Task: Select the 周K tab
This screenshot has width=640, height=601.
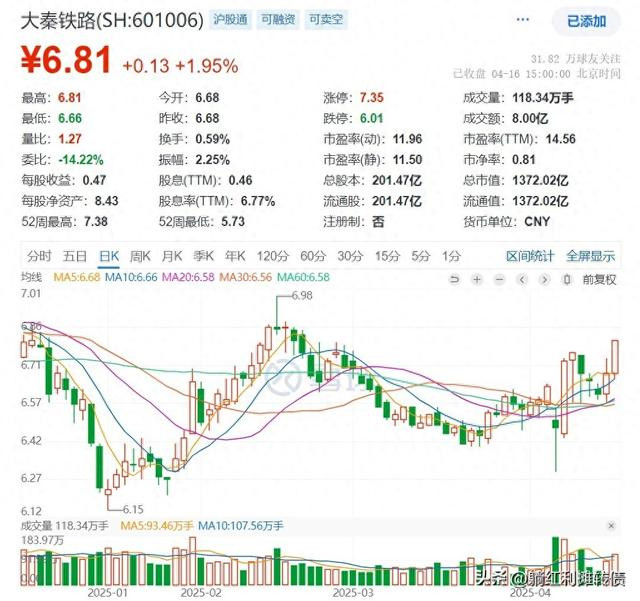Action: [140, 256]
